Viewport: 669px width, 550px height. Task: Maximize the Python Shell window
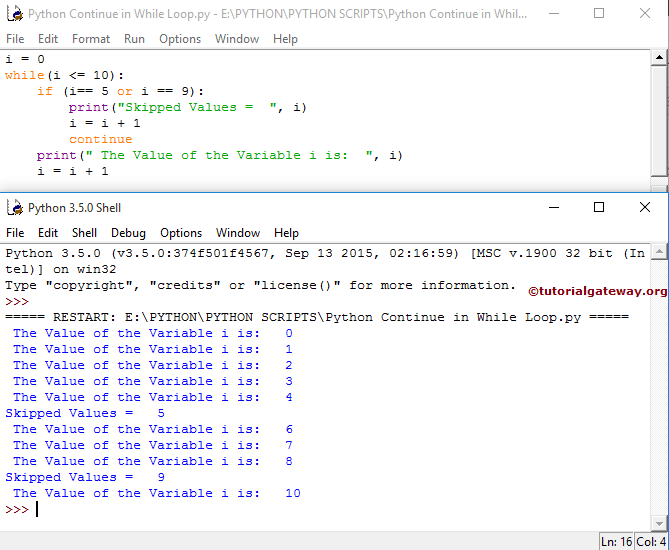coord(599,207)
